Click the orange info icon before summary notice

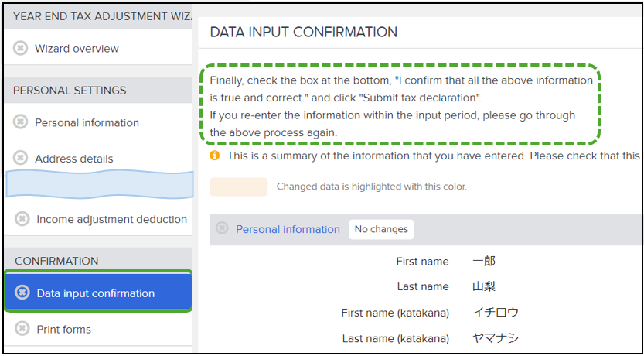pos(214,156)
